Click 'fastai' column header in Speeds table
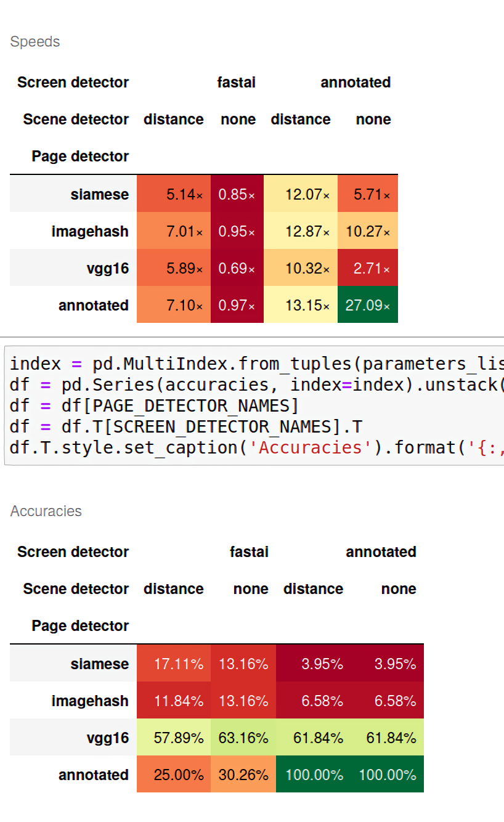504x822 pixels. (x=236, y=83)
